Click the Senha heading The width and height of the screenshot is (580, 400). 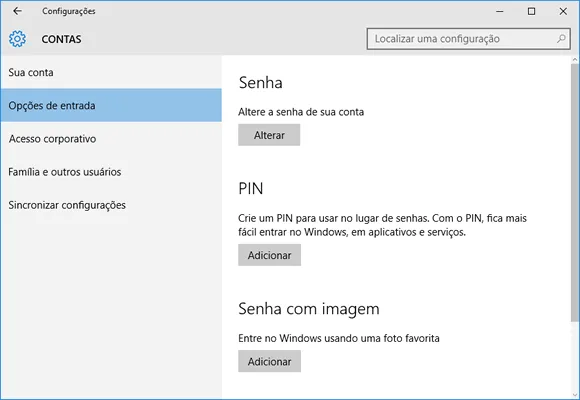click(x=260, y=82)
